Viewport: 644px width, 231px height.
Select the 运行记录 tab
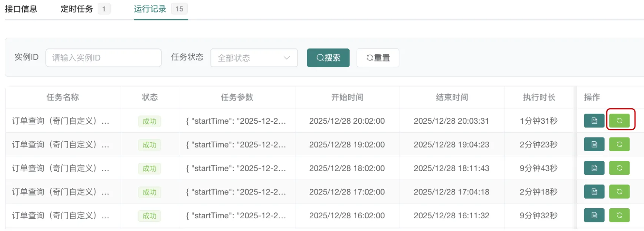(x=150, y=9)
